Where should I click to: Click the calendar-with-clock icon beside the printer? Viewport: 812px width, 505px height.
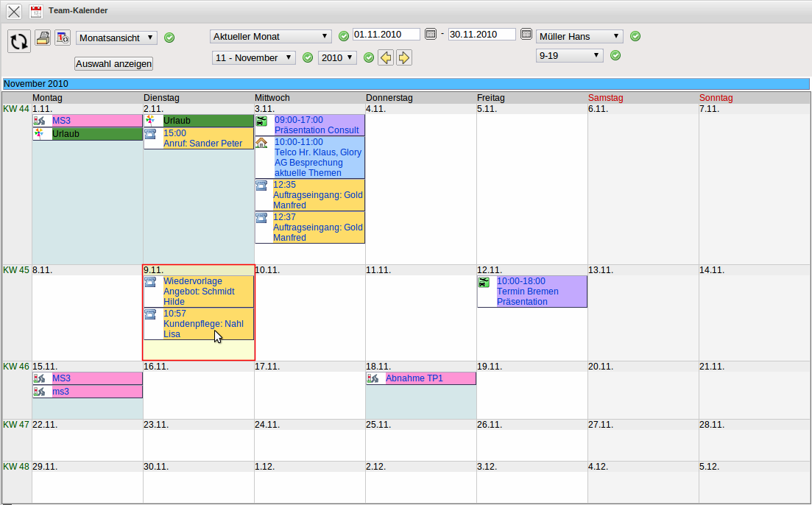(x=63, y=38)
